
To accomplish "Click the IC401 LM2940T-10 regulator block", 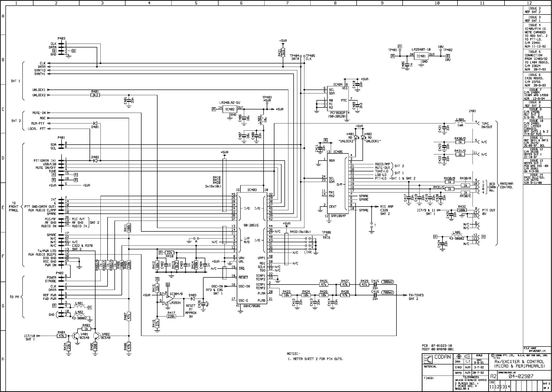I will tap(421, 56).
